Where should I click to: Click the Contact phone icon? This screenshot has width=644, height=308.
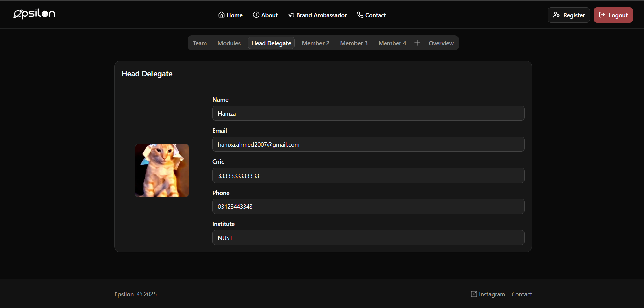[x=360, y=15]
